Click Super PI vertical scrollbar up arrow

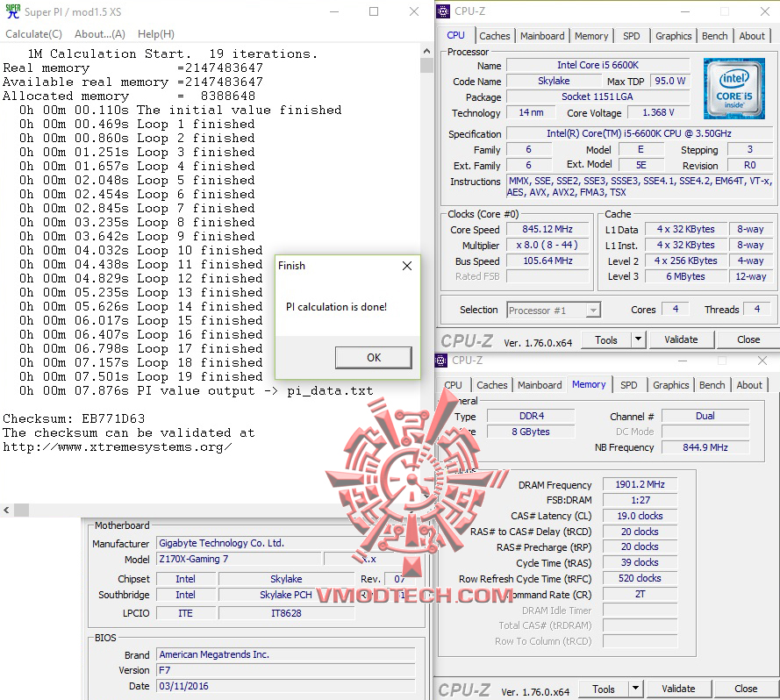pos(426,50)
